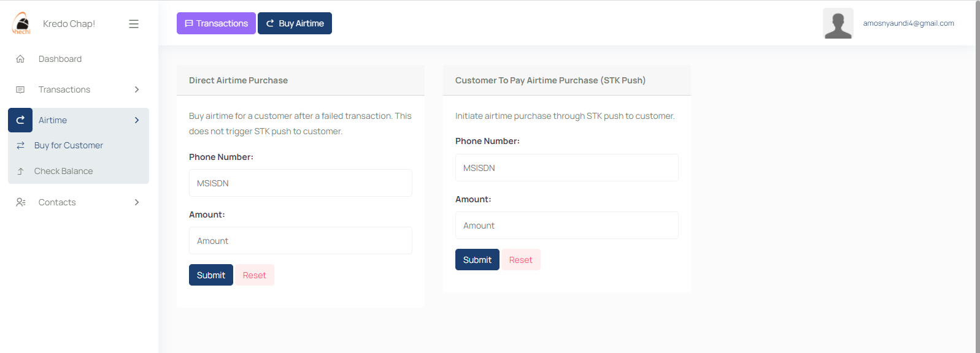This screenshot has width=980, height=353.
Task: Click the Buy Airtime top button
Action: click(x=295, y=23)
